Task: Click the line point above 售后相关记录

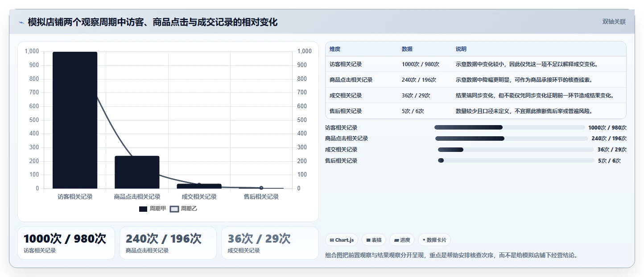Action: point(261,188)
